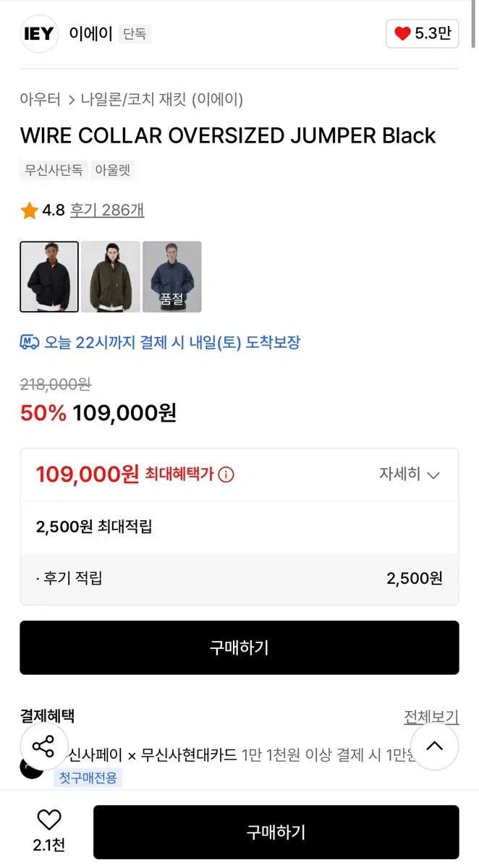Select the sold-out navy jacket thumbnail
Image resolution: width=479 pixels, height=868 pixels.
[172, 277]
